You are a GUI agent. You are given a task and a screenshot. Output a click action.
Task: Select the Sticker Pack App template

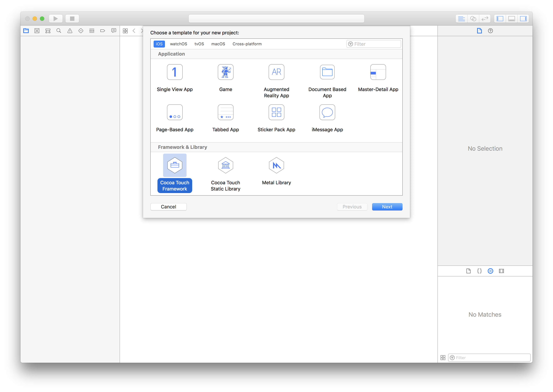click(x=276, y=112)
